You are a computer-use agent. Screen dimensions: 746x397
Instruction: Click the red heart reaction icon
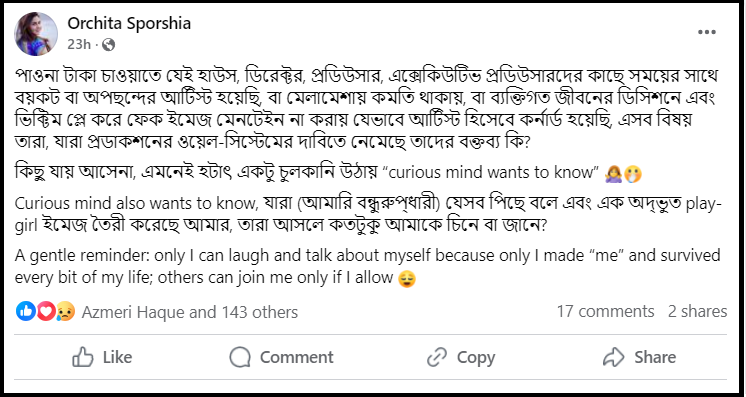(x=46, y=311)
